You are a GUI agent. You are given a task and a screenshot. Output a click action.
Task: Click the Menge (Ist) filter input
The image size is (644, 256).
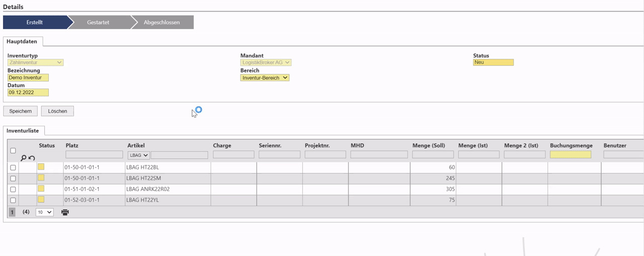[478, 155]
